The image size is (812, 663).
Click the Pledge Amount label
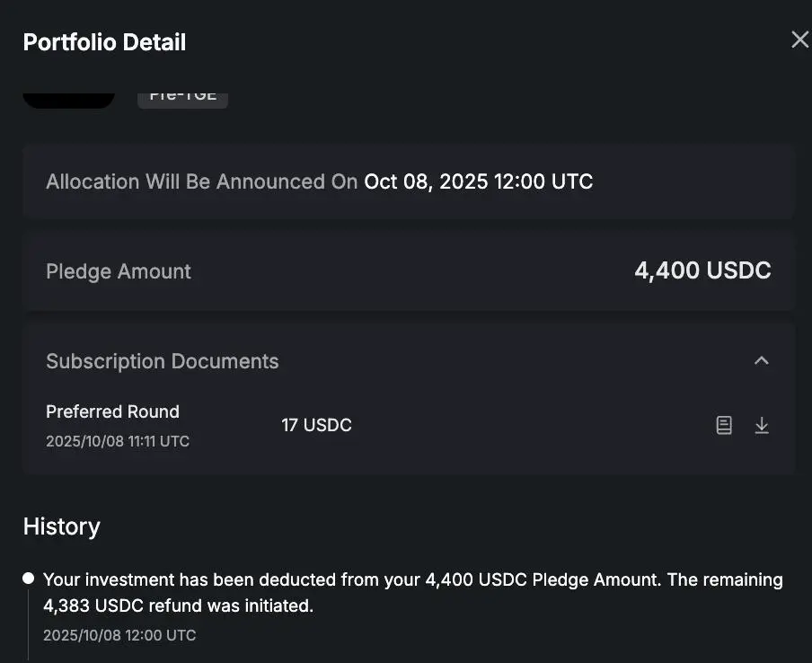(x=119, y=271)
